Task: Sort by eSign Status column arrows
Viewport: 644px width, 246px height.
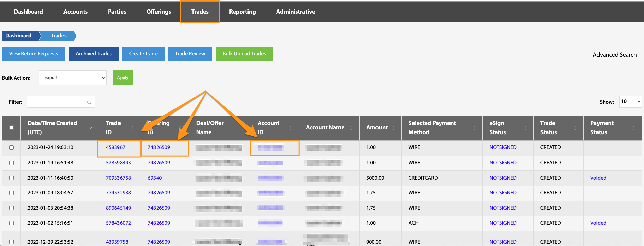Action: point(525,128)
